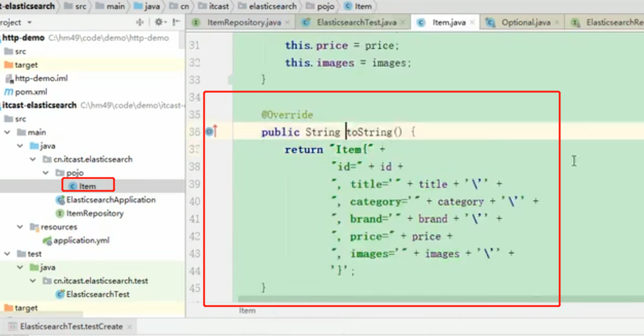Viewport: 644px width, 336px height.
Task: Click the Maven pom.xml file icon
Action: (8, 92)
